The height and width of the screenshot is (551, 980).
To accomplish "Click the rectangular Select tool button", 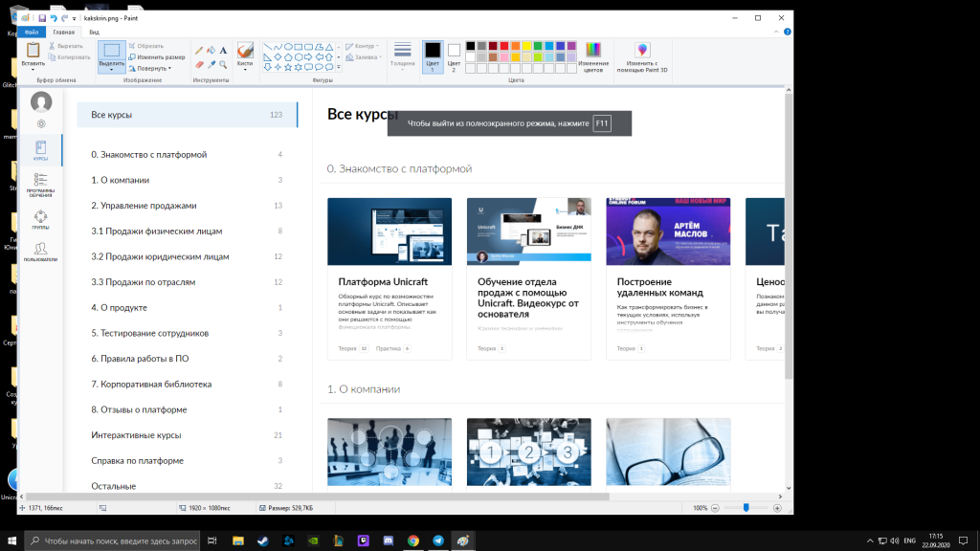I will click(x=111, y=51).
